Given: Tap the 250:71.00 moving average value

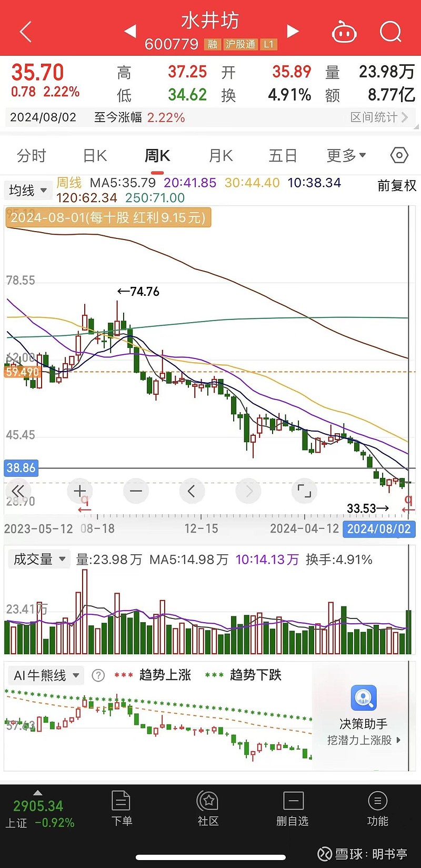Looking at the screenshot, I should point(155,197).
